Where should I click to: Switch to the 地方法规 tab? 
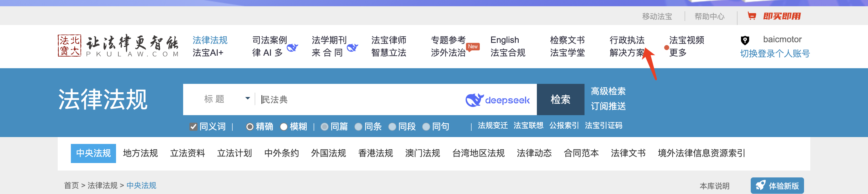(140, 153)
